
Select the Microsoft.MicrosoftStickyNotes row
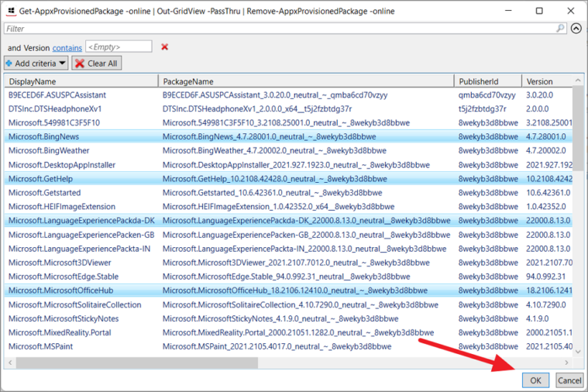(x=288, y=318)
